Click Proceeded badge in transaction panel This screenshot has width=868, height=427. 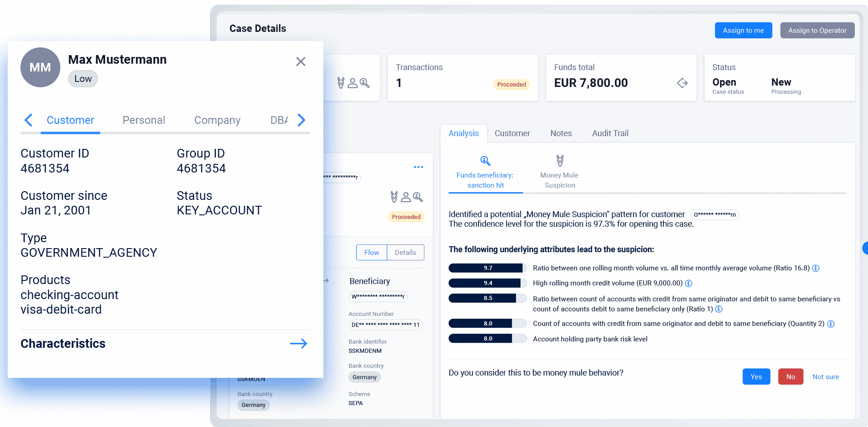[406, 217]
